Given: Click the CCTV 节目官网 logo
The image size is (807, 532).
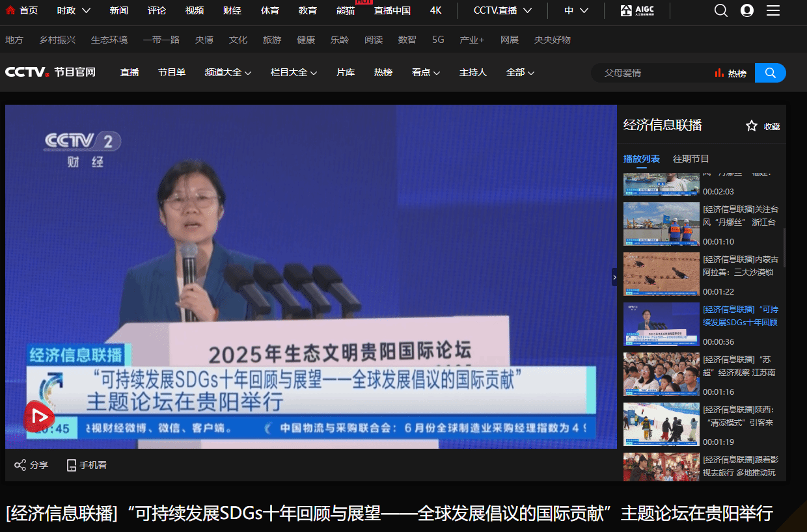Looking at the screenshot, I should tap(51, 72).
